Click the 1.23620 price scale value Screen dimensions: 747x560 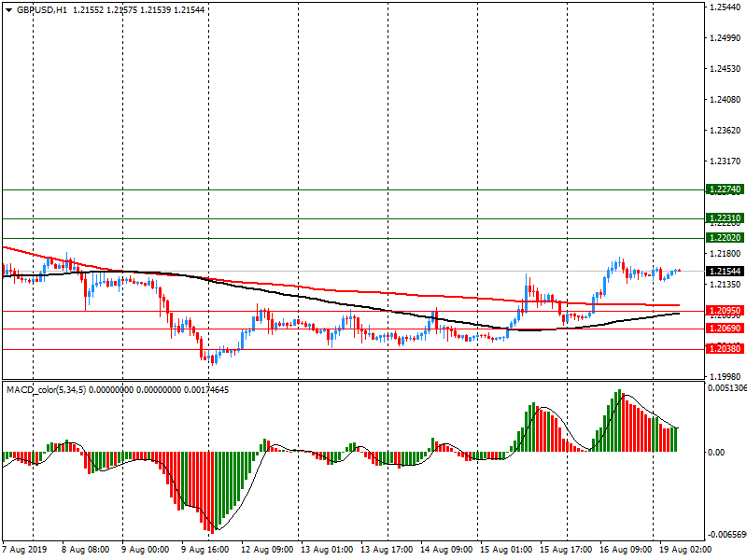pos(726,131)
